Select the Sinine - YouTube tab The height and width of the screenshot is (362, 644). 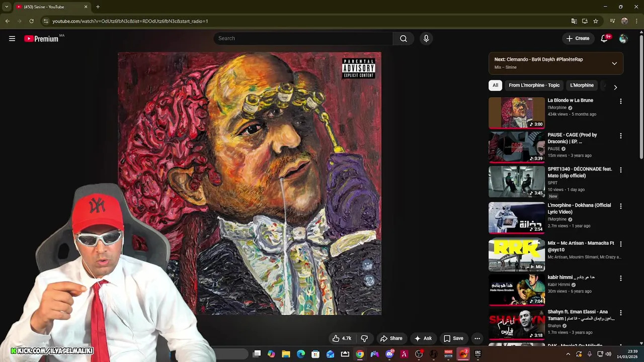point(52,7)
